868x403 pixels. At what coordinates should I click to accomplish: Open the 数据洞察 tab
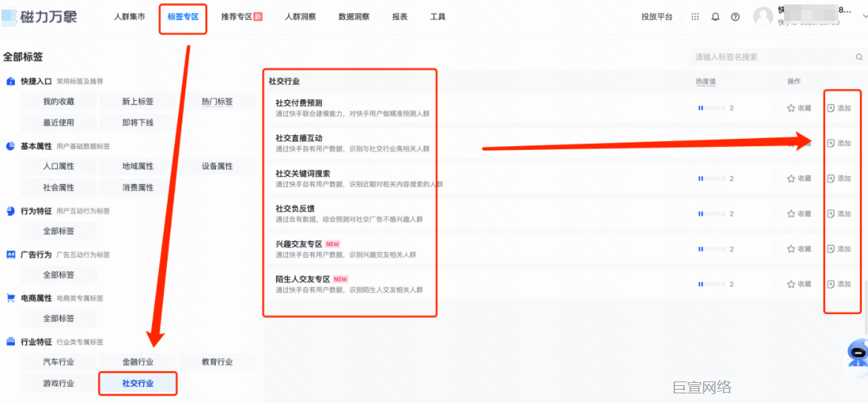(354, 17)
